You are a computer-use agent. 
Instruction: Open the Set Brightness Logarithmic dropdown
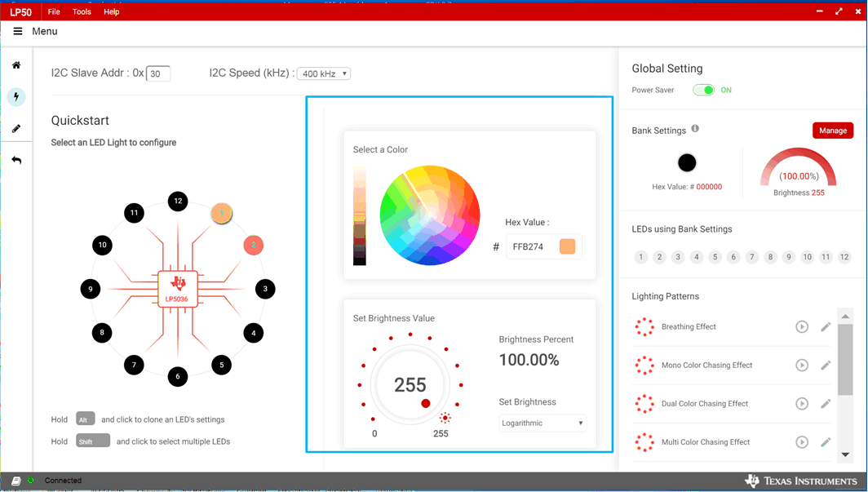point(542,423)
